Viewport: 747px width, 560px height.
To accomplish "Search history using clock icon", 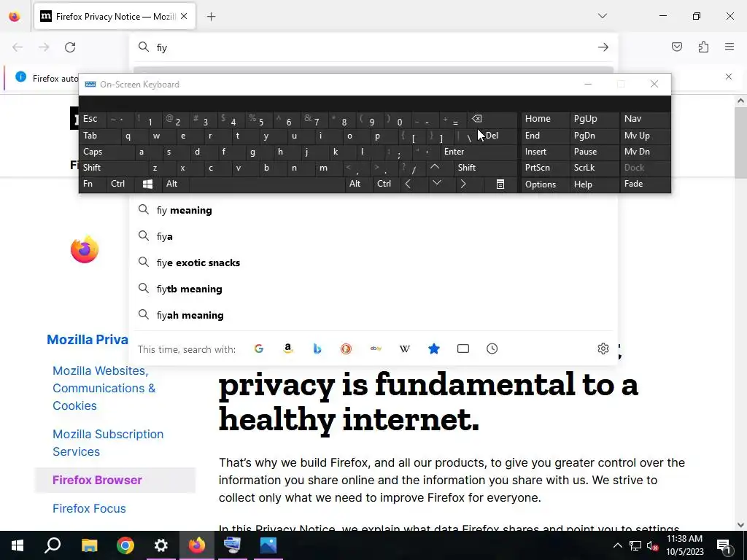I will pos(492,349).
